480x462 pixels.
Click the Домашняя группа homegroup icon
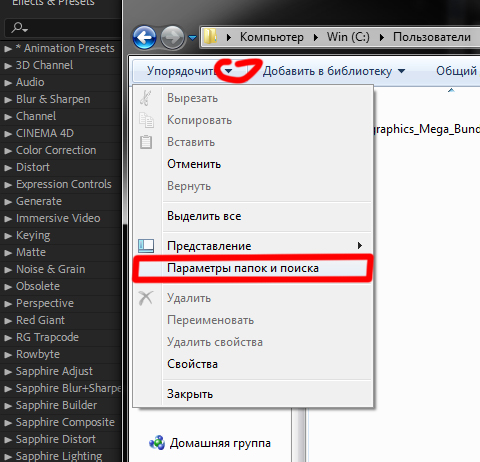pyautogui.click(x=157, y=443)
